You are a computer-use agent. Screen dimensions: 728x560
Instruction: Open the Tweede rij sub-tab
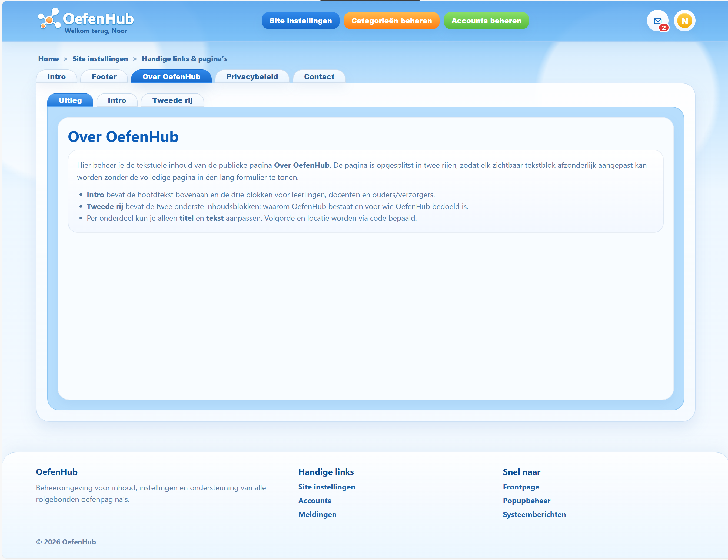(172, 100)
